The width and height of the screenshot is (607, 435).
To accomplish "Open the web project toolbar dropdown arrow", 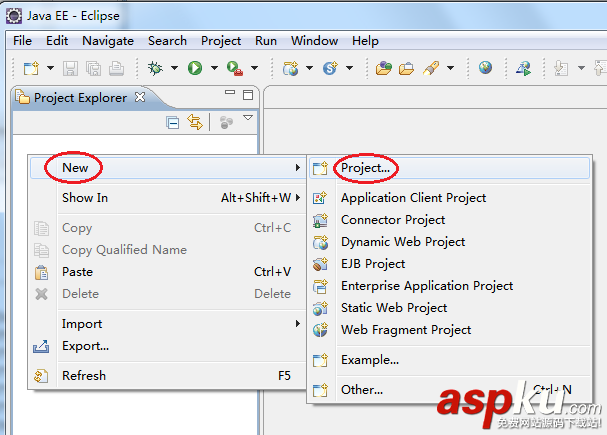I will [x=309, y=68].
